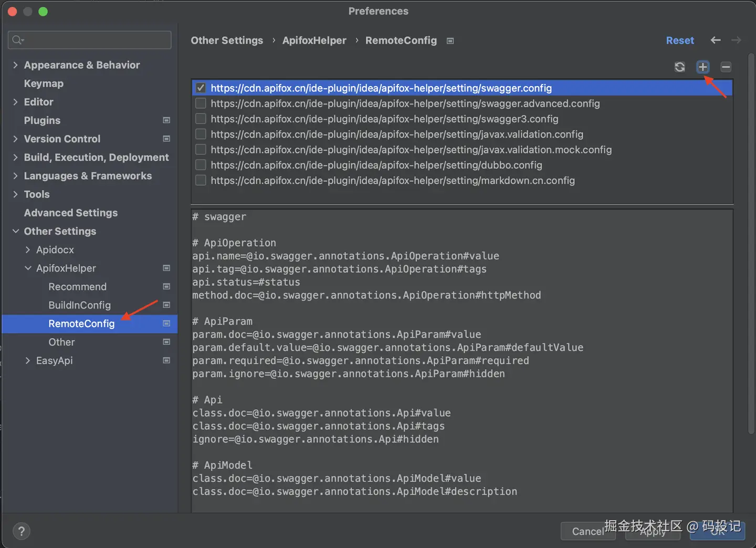The height and width of the screenshot is (548, 756).
Task: Uncheck the swagger.config URL checkbox
Action: 201,88
